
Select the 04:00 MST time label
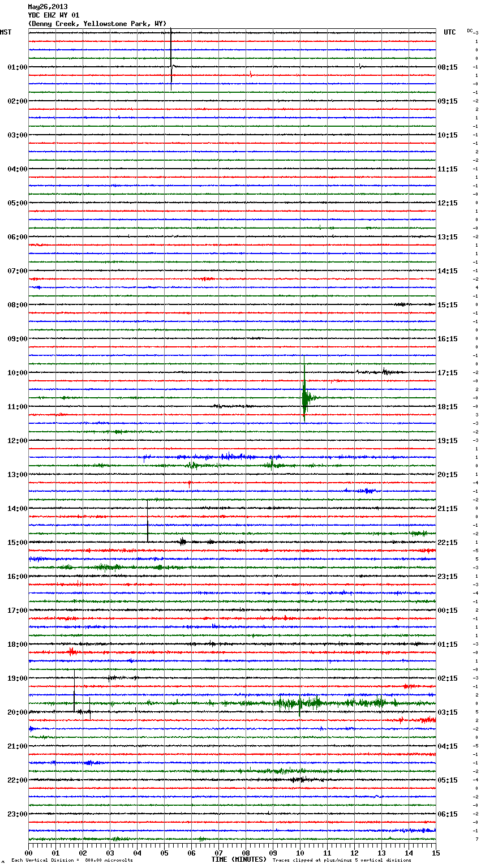(17, 169)
